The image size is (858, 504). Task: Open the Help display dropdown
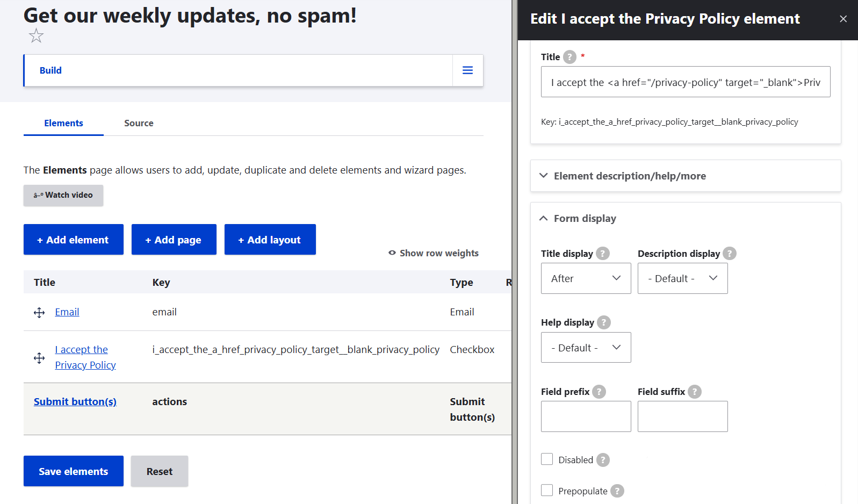pos(586,348)
